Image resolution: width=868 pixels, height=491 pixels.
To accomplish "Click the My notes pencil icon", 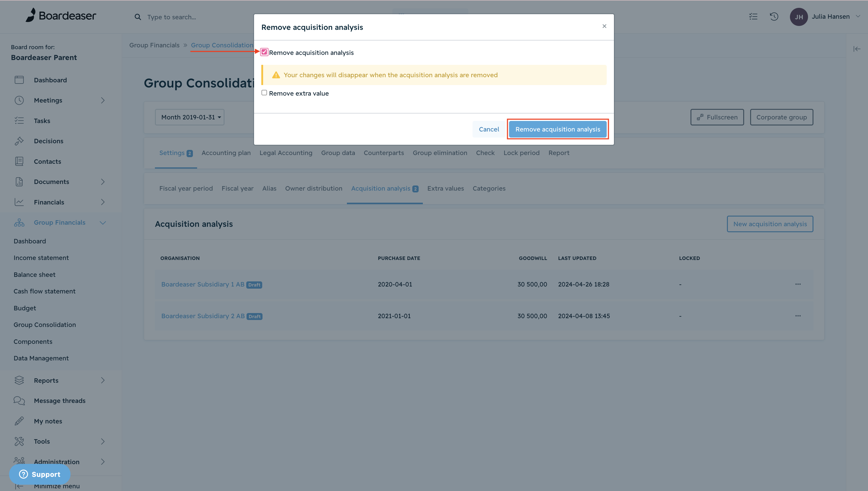I will 19,421.
